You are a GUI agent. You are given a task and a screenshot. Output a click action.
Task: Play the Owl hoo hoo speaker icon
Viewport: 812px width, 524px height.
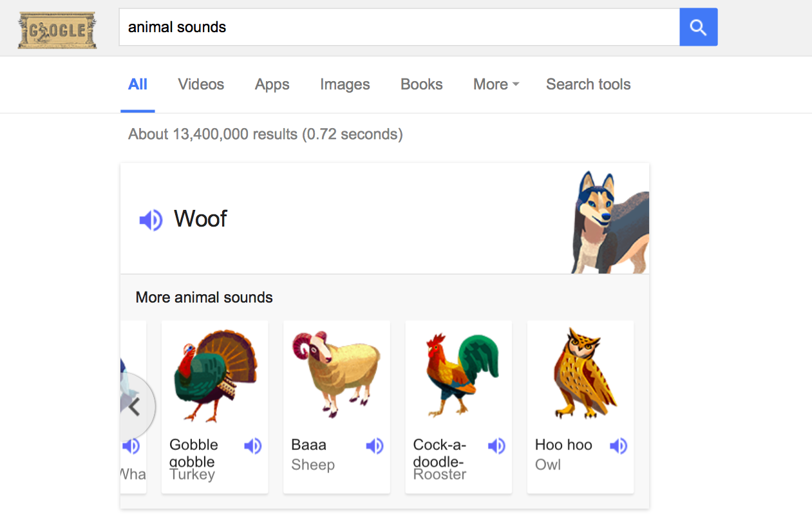618,445
